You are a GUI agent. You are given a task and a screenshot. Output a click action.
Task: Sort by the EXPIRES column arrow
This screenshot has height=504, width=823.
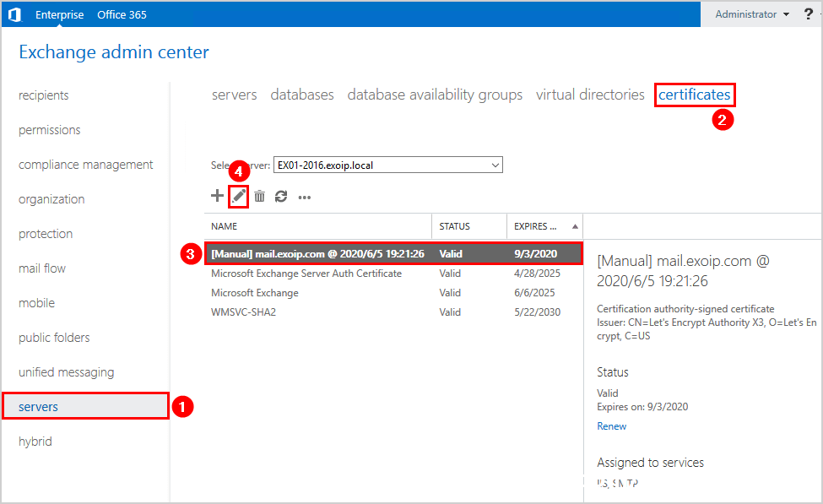pos(575,226)
